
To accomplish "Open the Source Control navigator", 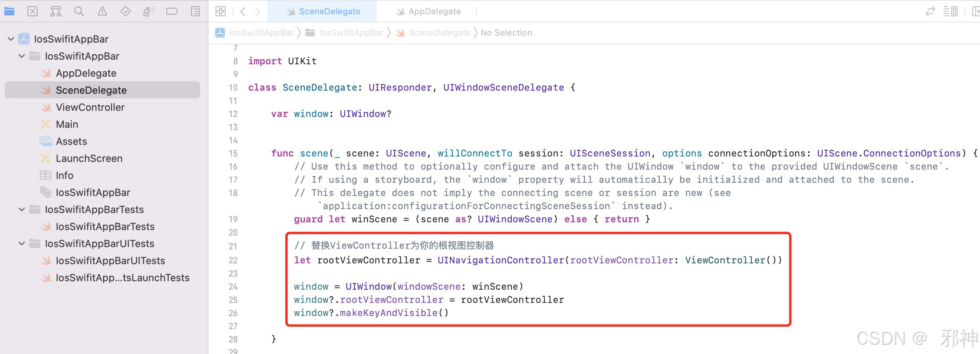I will pyautogui.click(x=33, y=11).
